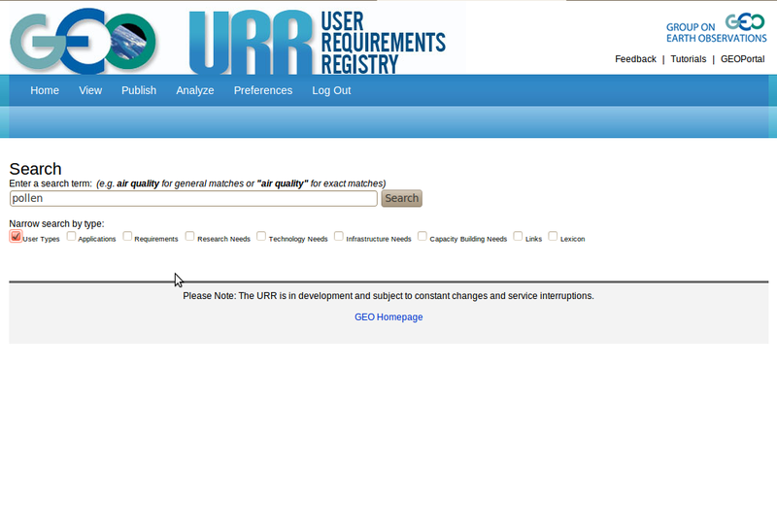Tick the Lexicon checkbox
777x532 pixels.
click(554, 236)
